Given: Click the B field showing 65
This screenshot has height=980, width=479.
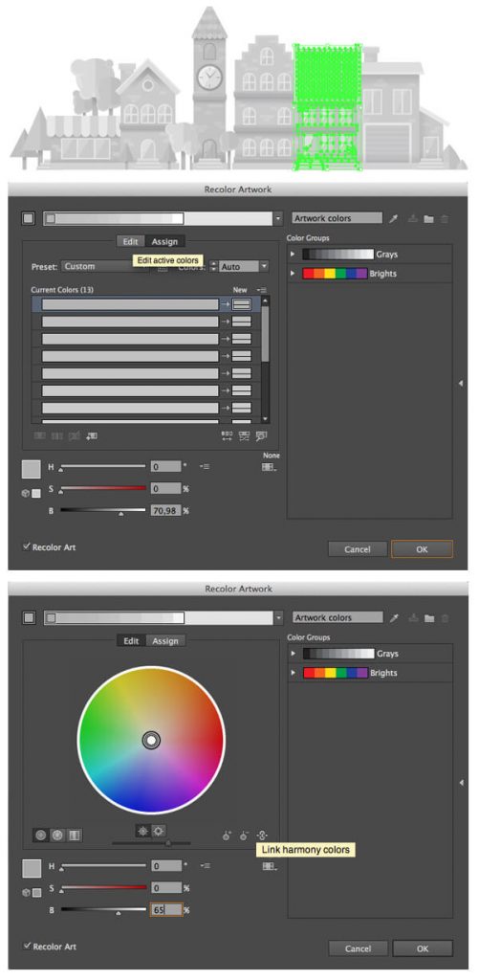Looking at the screenshot, I should [x=166, y=910].
